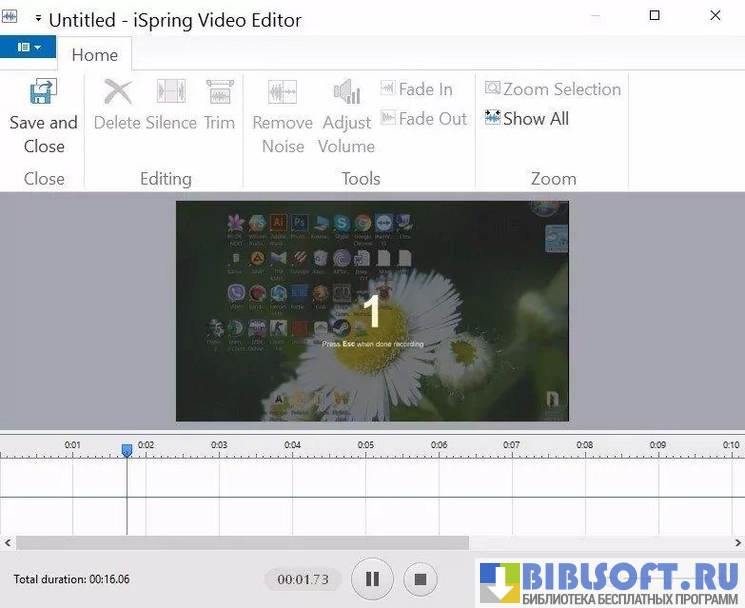The height and width of the screenshot is (608, 745).
Task: Pause the video playback
Action: [372, 578]
